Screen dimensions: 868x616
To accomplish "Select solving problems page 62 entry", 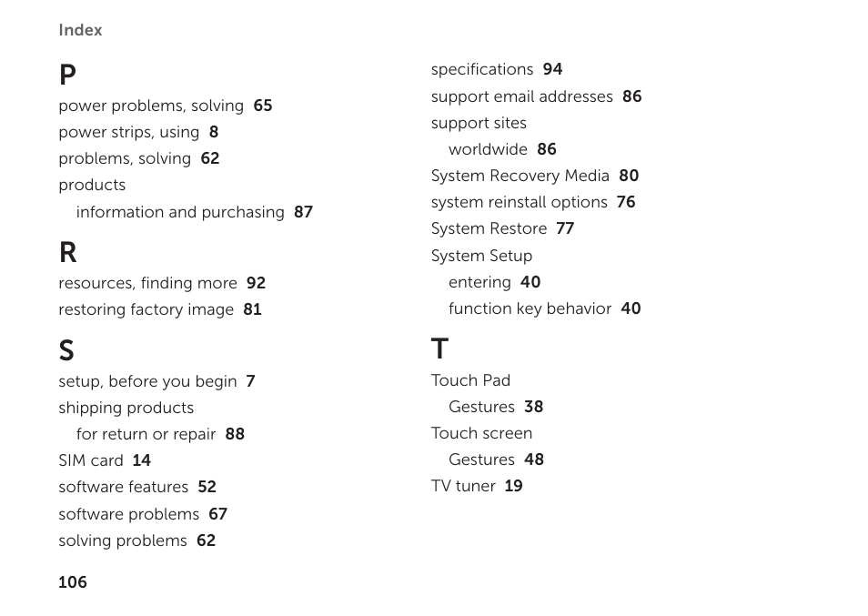I will click(137, 540).
